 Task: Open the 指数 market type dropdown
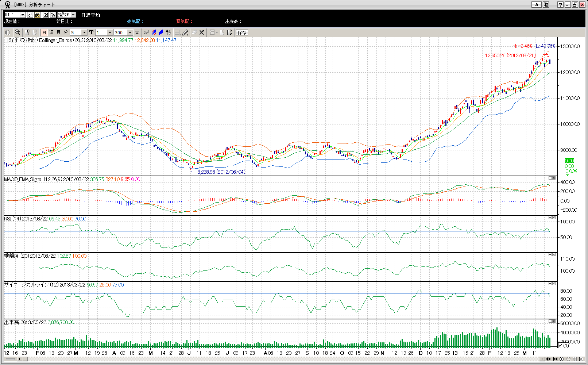73,15
